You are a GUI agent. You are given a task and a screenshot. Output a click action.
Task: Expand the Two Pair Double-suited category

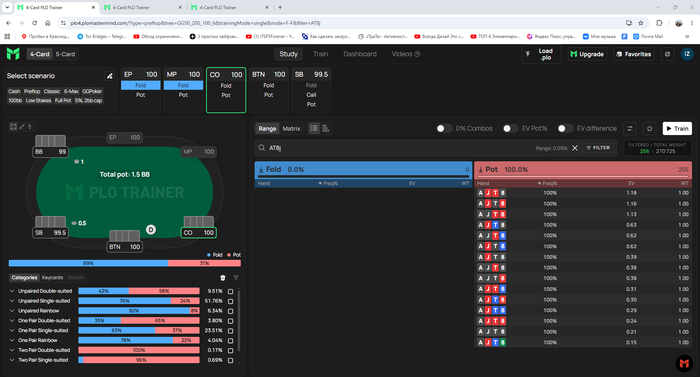click(12, 350)
